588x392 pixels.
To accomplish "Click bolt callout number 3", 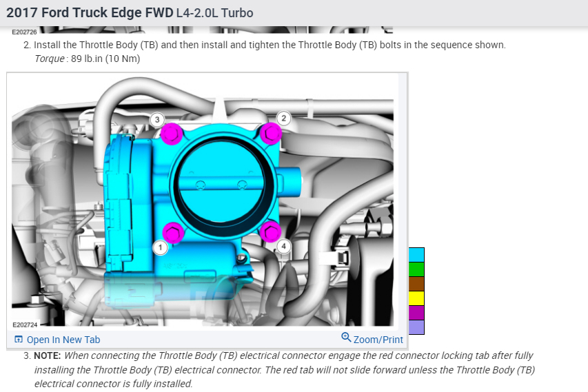I will click(x=157, y=120).
